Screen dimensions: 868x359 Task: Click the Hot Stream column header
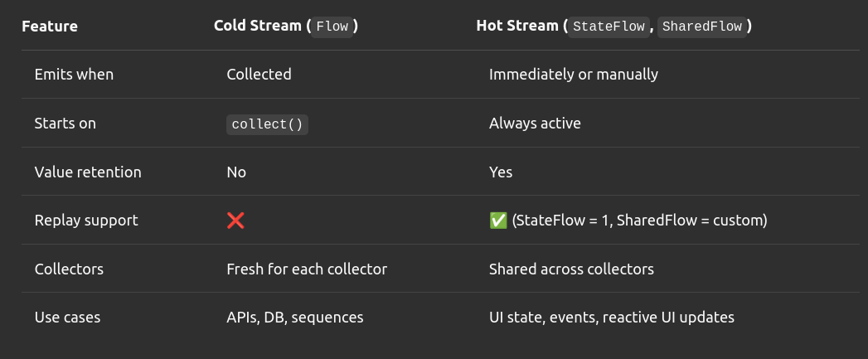[614, 26]
